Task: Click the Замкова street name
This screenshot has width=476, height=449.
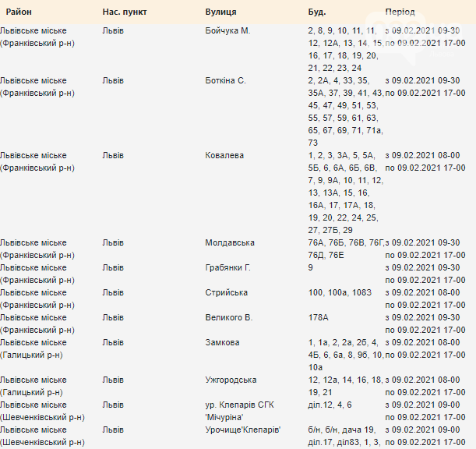Action: [222, 342]
